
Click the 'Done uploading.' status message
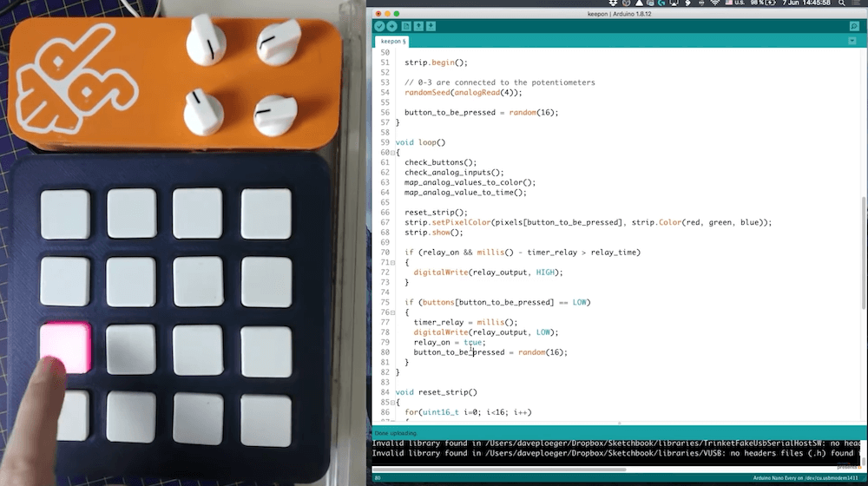coord(395,433)
